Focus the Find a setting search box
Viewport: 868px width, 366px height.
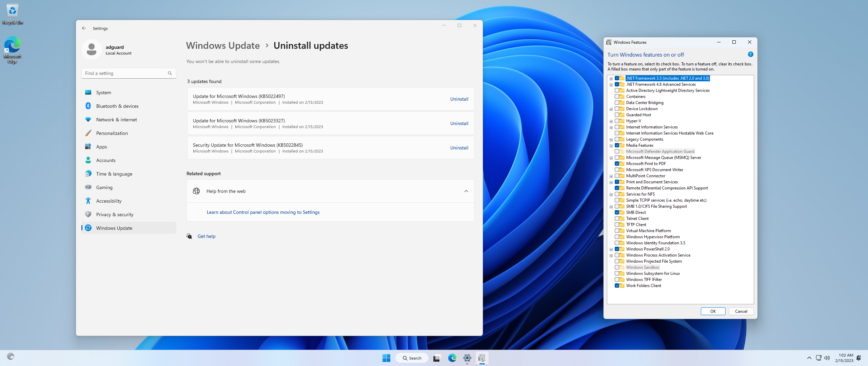tap(129, 73)
